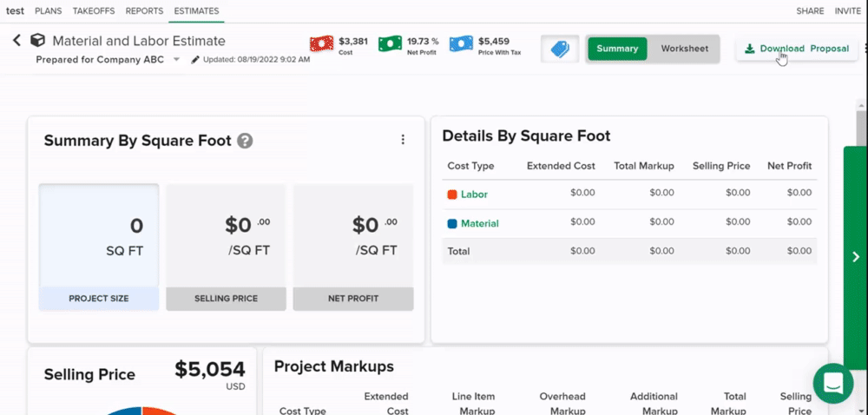Open the PLANS tab
Image resolution: width=868 pixels, height=415 pixels.
48,10
